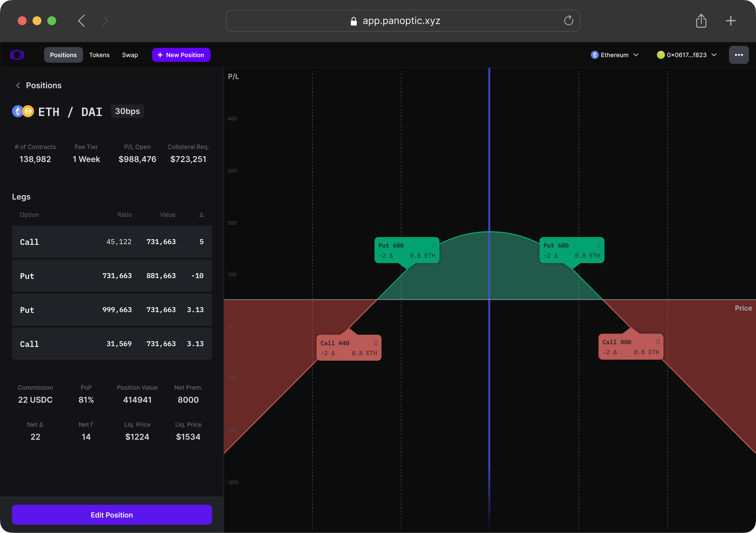Image resolution: width=756 pixels, height=533 pixels.
Task: Open a new browser tab with plus icon
Action: click(731, 21)
